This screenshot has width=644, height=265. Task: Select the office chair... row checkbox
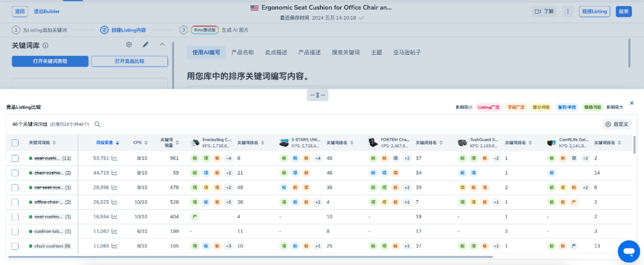coord(15,202)
